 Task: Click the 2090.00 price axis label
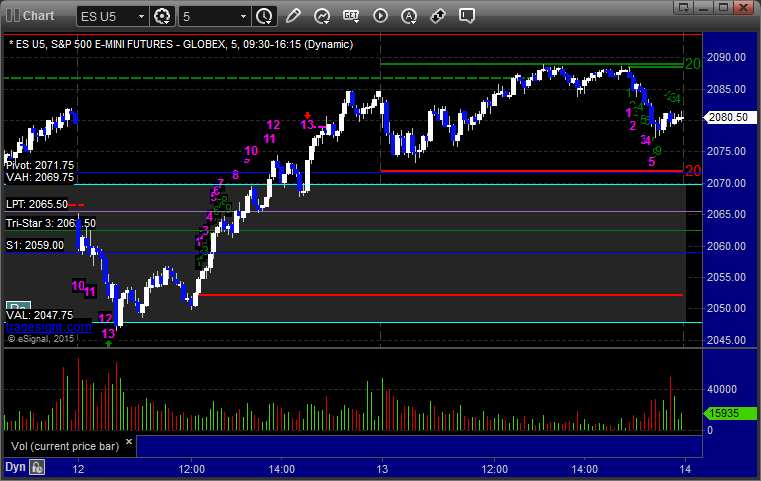[726, 57]
